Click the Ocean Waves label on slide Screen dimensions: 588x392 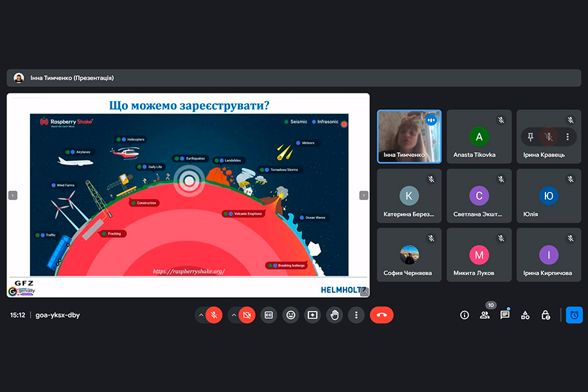click(x=313, y=218)
